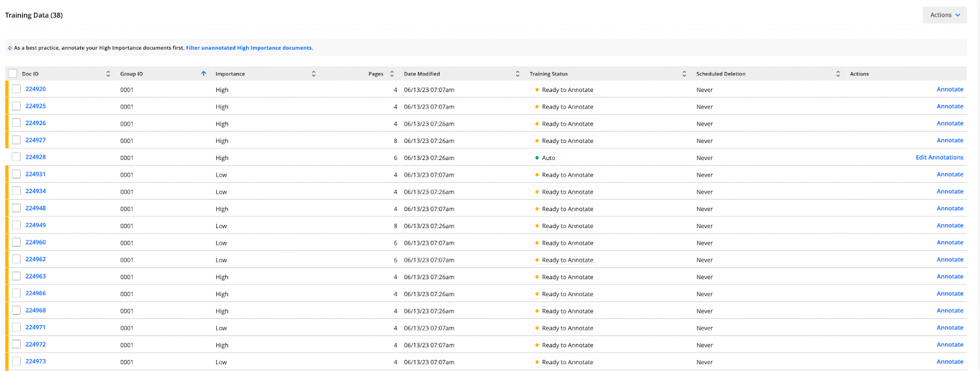Image resolution: width=980 pixels, height=371 pixels.
Task: Tick the checkbox beside 224927
Action: click(x=17, y=140)
